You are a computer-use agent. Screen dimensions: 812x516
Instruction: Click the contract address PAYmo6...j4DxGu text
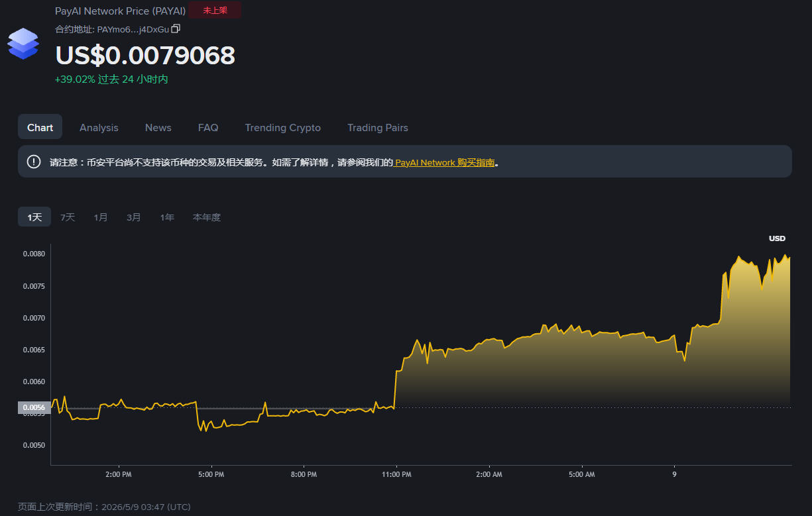[x=133, y=29]
